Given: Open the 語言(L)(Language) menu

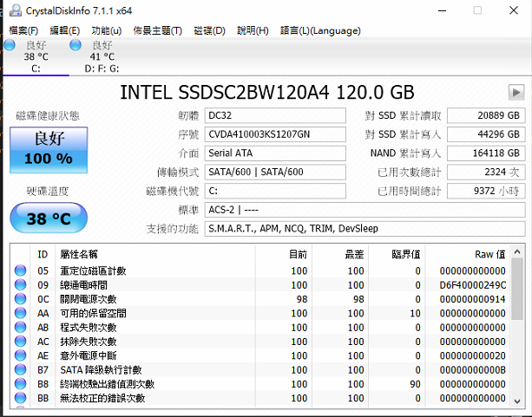Looking at the screenshot, I should [320, 30].
